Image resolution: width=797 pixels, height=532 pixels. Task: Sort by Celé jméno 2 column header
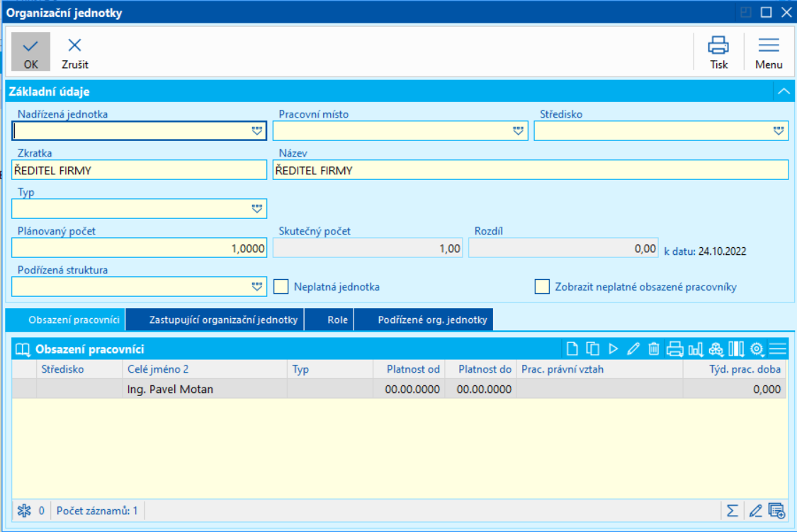click(204, 369)
